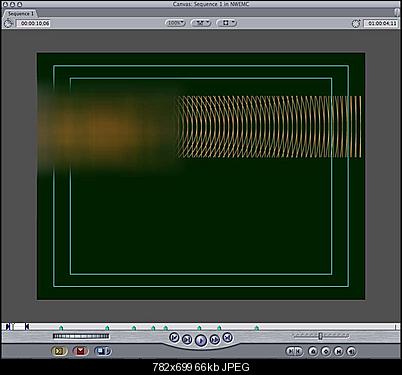Click the Play In to Out button

(187, 340)
